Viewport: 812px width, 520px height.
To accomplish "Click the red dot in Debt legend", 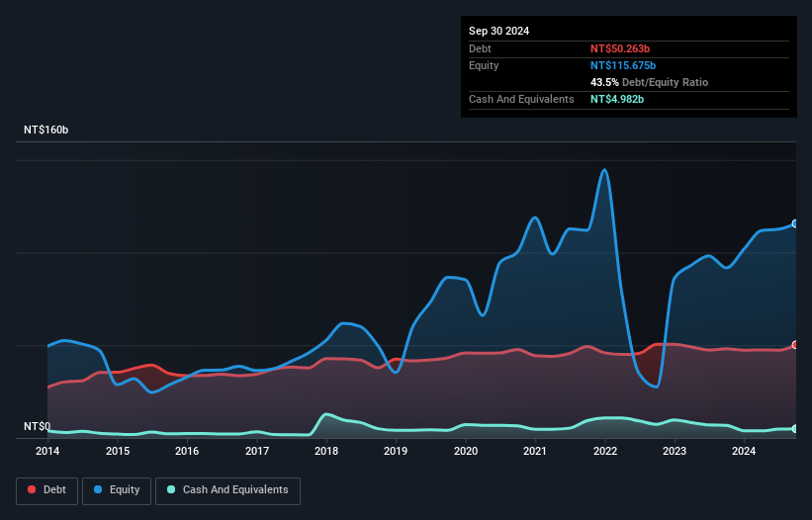I will [x=32, y=489].
